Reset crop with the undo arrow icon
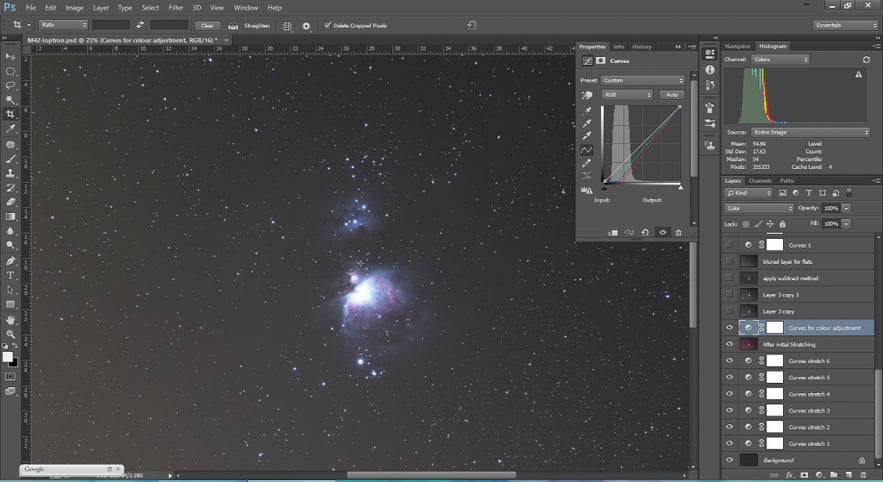This screenshot has width=883, height=482. [472, 25]
